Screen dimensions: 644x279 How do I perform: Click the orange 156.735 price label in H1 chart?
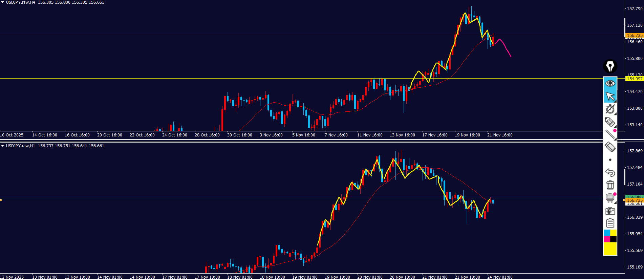coord(634,200)
